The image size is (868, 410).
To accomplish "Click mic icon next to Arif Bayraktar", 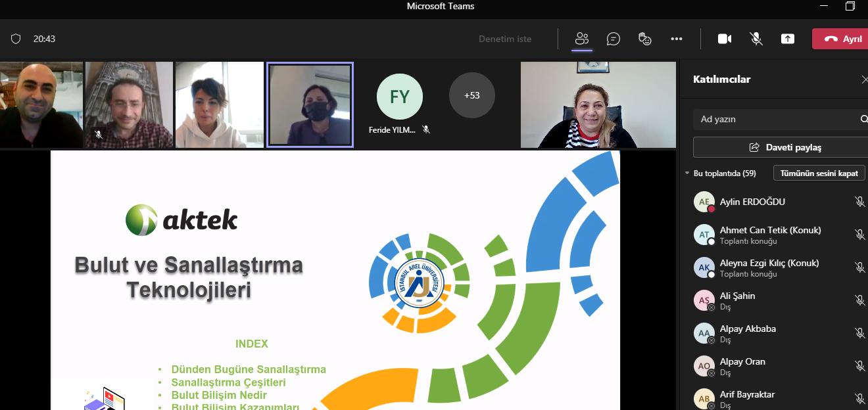I will (x=859, y=398).
